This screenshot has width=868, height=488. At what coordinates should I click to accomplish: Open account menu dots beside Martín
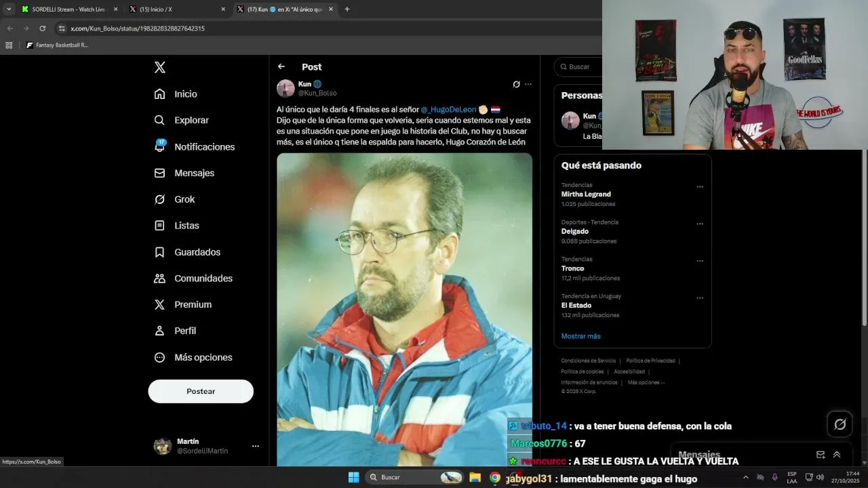pyautogui.click(x=256, y=446)
